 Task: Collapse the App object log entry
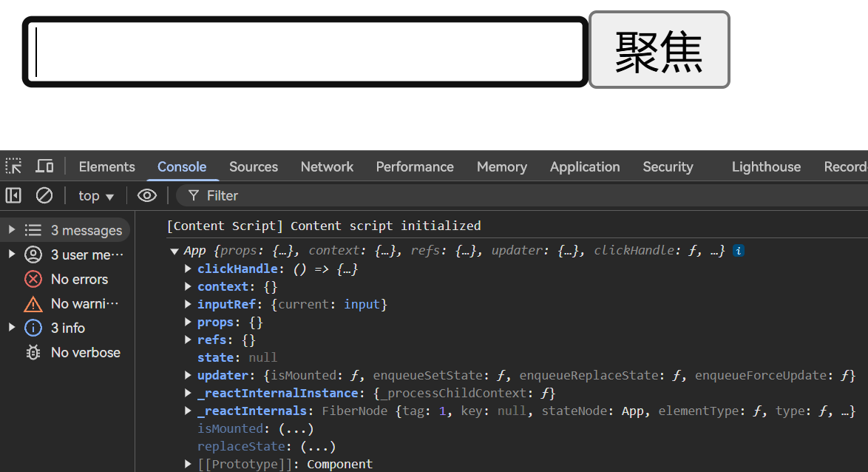pyautogui.click(x=174, y=251)
